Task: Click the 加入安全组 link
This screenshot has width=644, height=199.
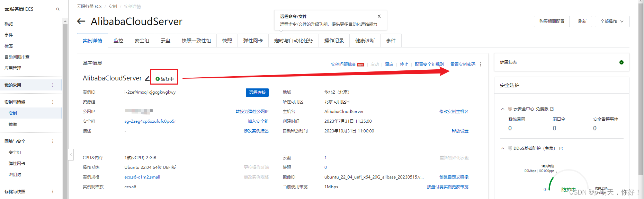Action: pos(258,121)
